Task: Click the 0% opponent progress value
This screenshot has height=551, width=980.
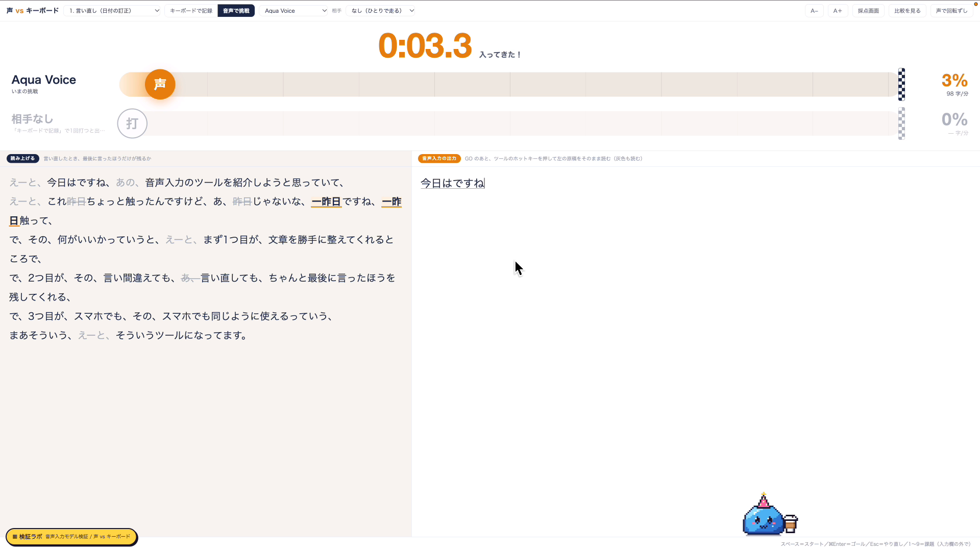Action: (954, 119)
